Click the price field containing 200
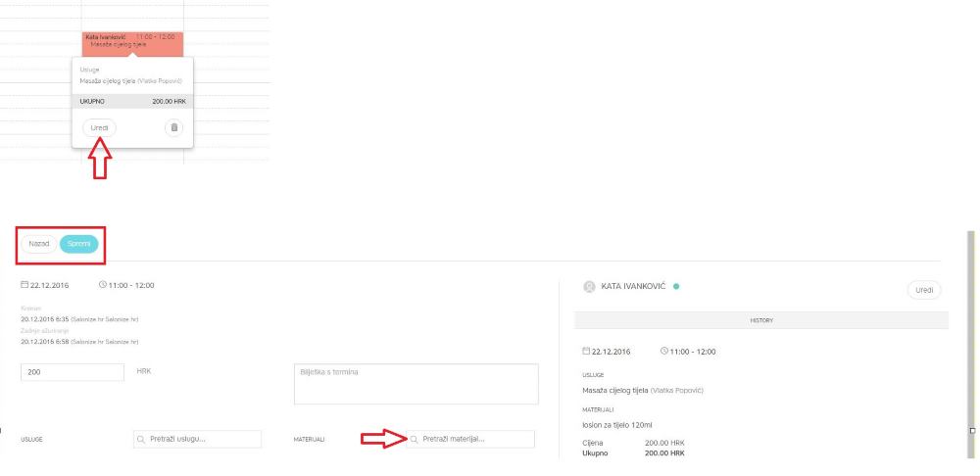The height and width of the screenshot is (476, 980). coord(73,372)
